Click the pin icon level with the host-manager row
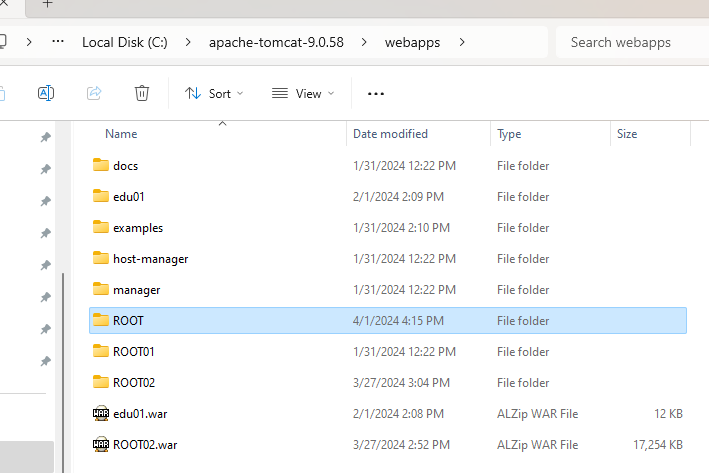Image resolution: width=709 pixels, height=473 pixels. (x=45, y=265)
